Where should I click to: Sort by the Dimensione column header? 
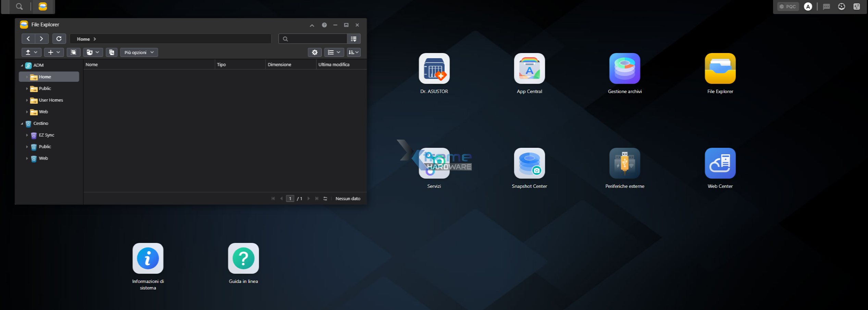(291, 64)
